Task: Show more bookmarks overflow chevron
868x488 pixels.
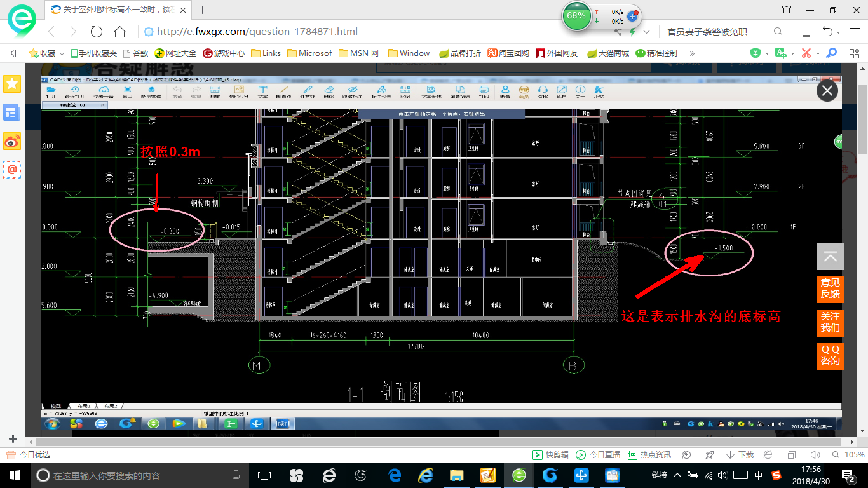Action: (692, 53)
